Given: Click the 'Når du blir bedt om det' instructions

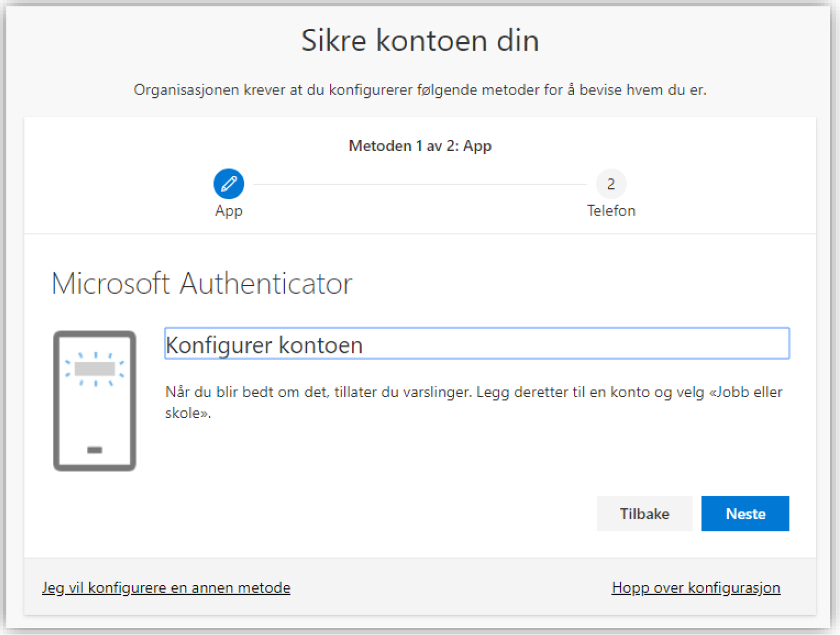Looking at the screenshot, I should tap(474, 402).
